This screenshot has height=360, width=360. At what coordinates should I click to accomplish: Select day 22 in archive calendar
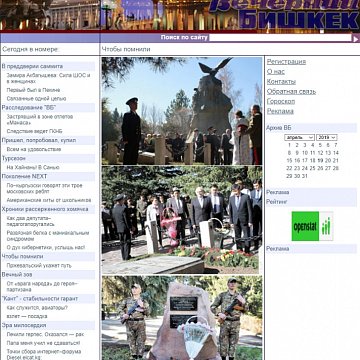click(289, 168)
